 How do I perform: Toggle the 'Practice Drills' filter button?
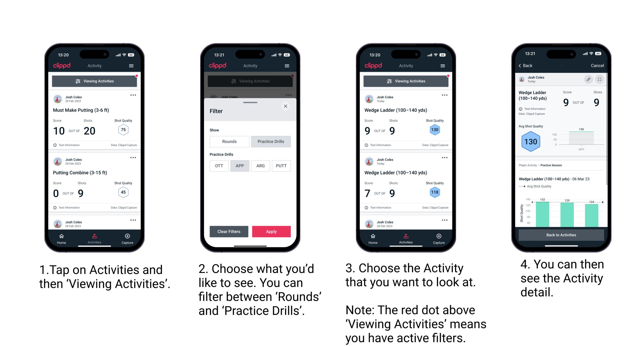271,142
